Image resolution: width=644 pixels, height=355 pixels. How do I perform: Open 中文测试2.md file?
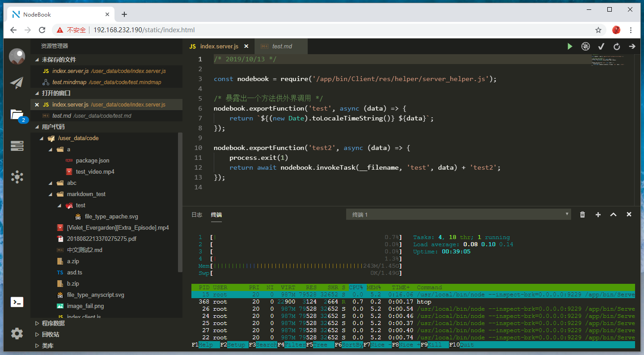[x=85, y=250]
